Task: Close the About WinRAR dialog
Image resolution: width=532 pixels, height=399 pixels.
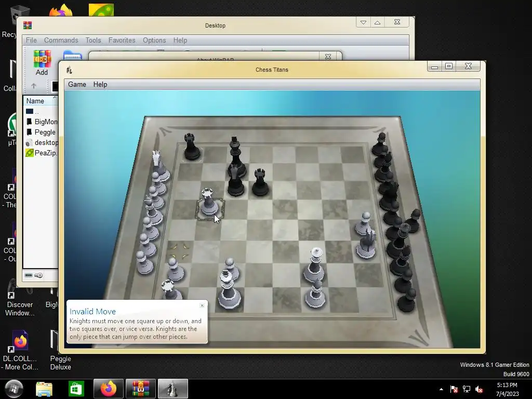Action: click(328, 57)
